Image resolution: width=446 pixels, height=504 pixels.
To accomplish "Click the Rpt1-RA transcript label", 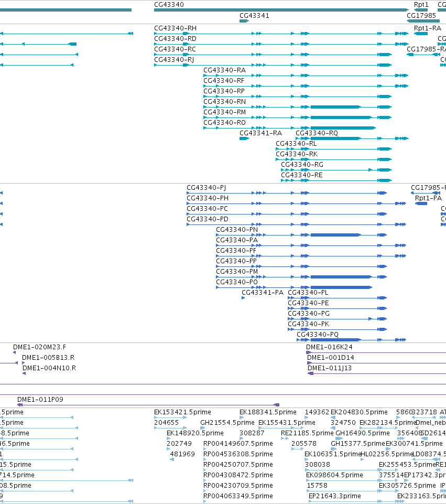I will [427, 28].
